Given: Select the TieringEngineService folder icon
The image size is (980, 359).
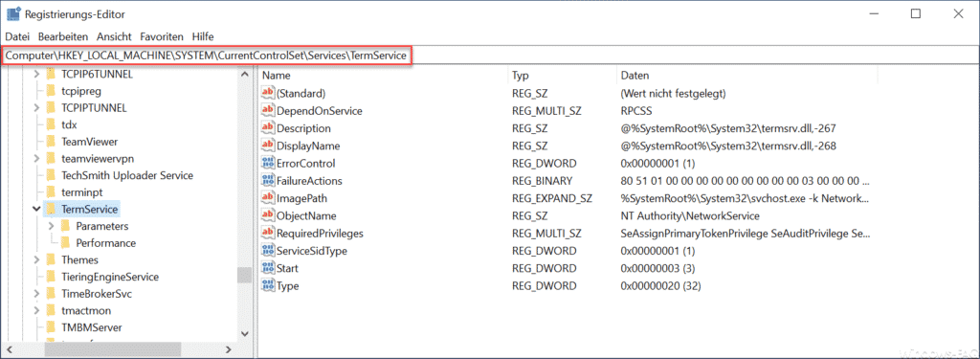Looking at the screenshot, I should 51,277.
